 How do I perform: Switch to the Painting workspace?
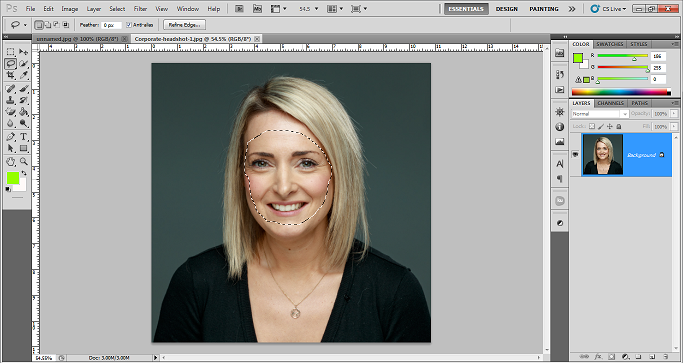pos(544,9)
